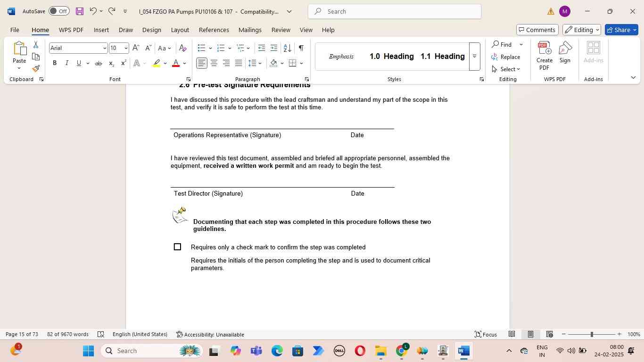Open Read Mode view in status bar
Screen dimensions: 644x362
(x=512, y=334)
